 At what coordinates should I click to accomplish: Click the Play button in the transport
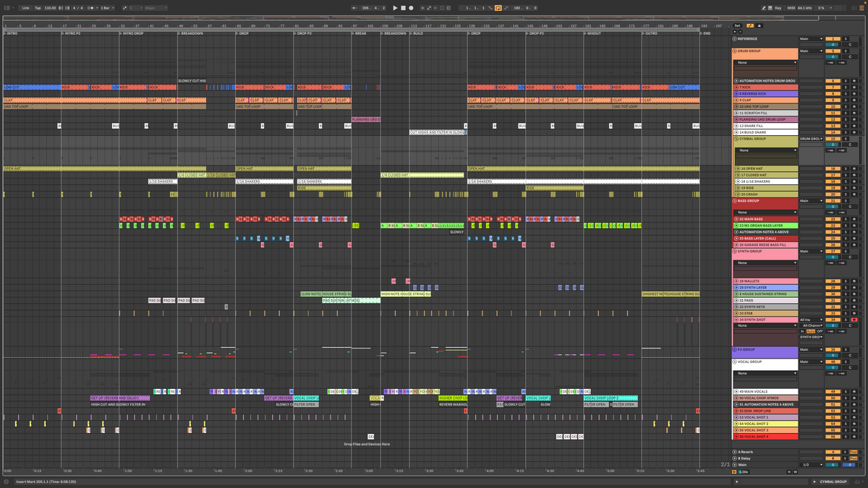click(x=395, y=7)
